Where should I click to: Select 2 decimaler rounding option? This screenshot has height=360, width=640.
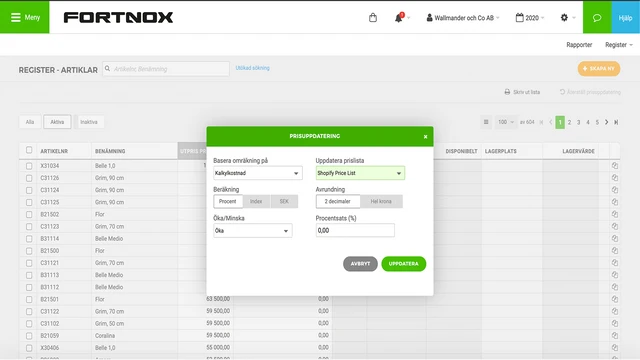(338, 201)
